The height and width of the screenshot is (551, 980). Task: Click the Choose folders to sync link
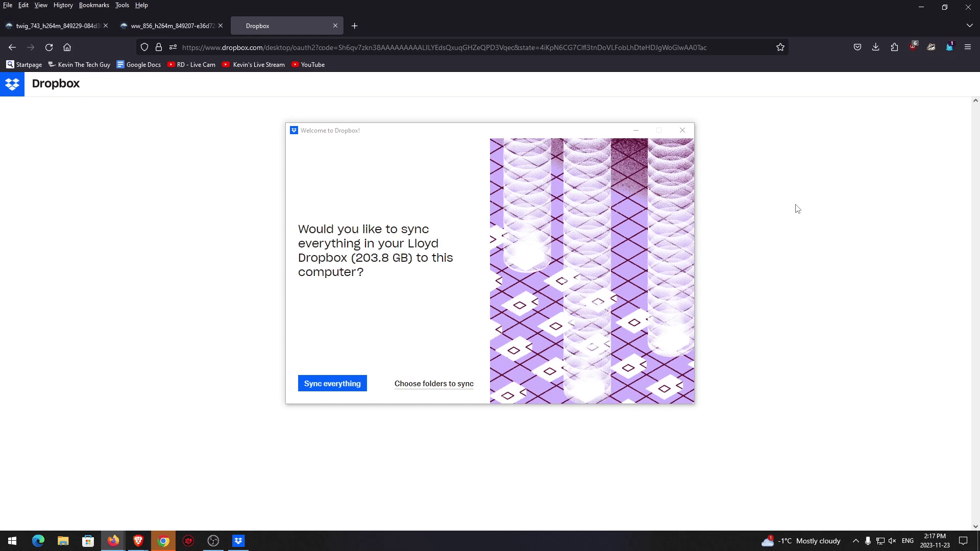point(434,384)
